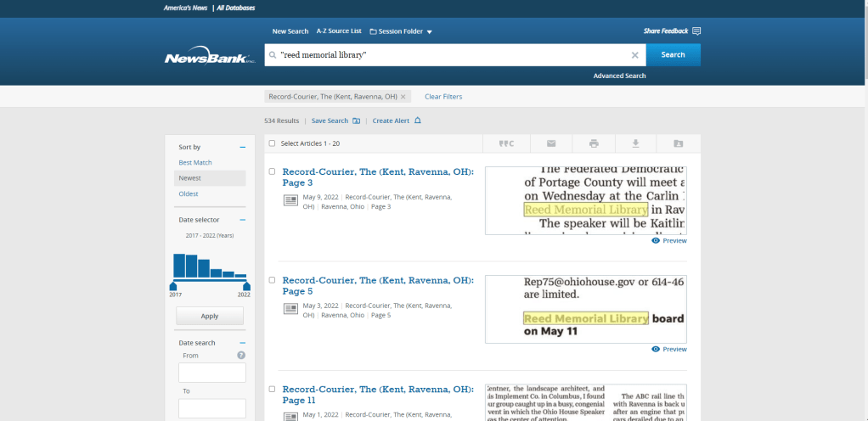The height and width of the screenshot is (421, 868).
Task: Click the '2017 - 2022 (Years)' range text
Action: (x=210, y=236)
